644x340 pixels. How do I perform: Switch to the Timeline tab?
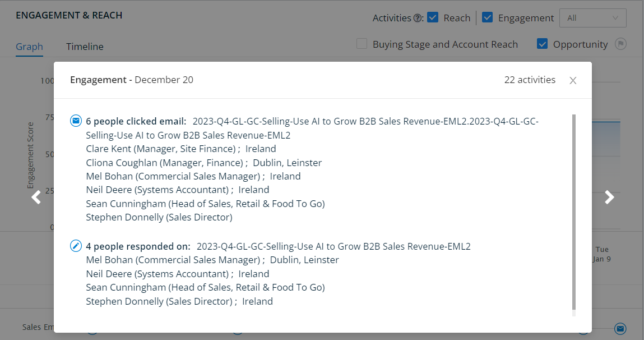(x=85, y=47)
